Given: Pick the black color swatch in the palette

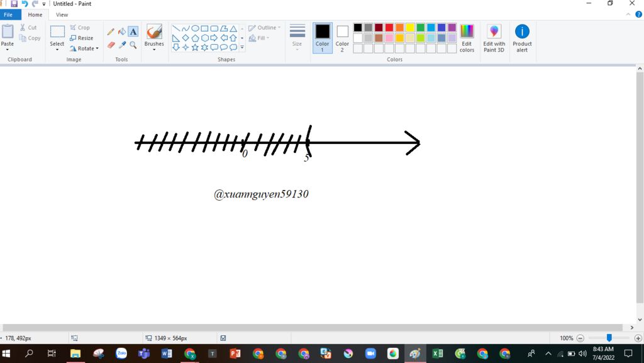Looking at the screenshot, I should coord(358,28).
